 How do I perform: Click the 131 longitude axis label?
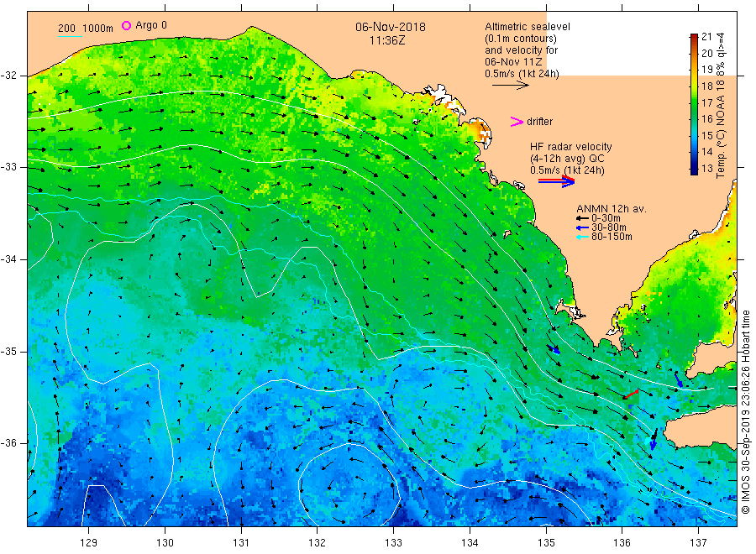point(241,543)
